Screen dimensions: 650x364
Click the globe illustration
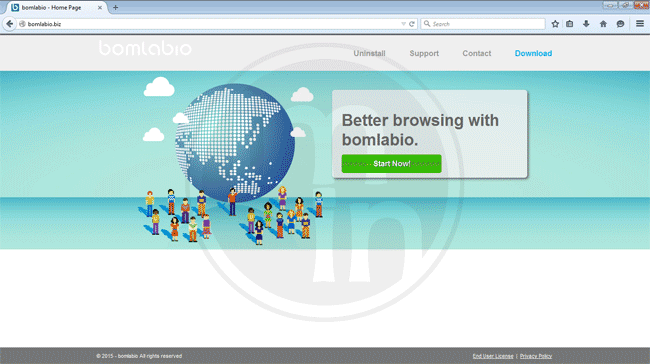(x=235, y=143)
